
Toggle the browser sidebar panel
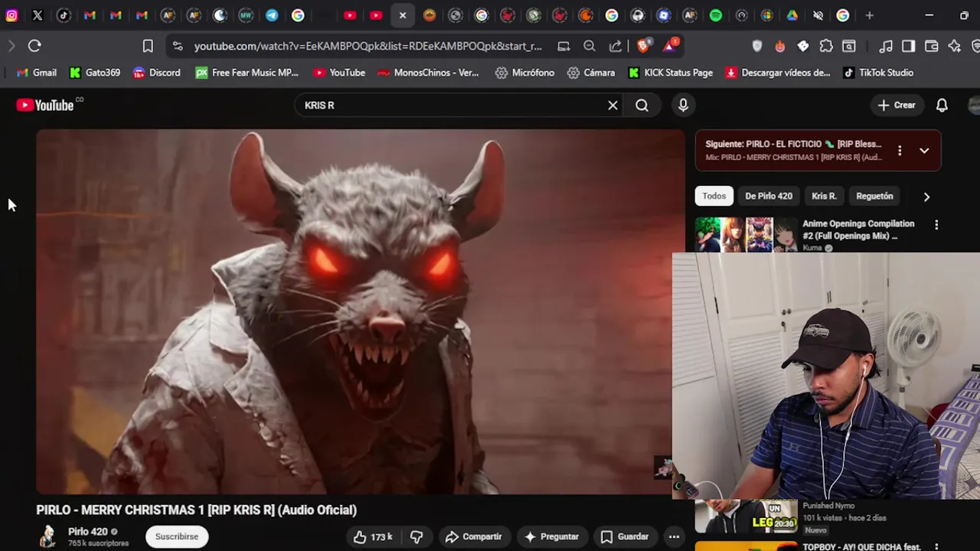coord(908,46)
